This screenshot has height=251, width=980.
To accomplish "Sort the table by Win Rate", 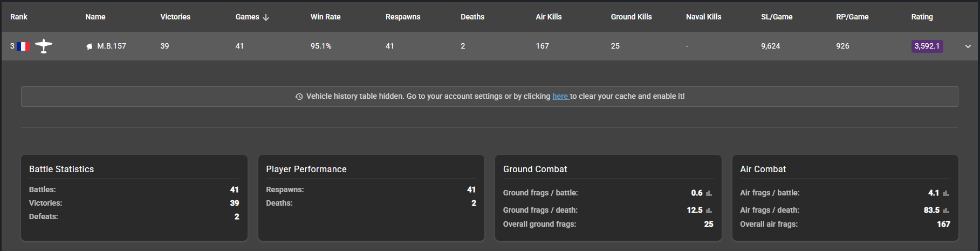I will pyautogui.click(x=325, y=17).
